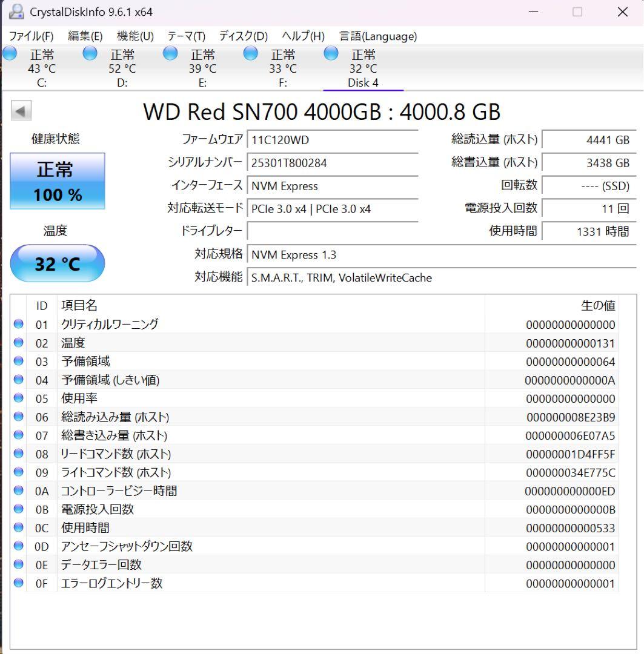The image size is (644, 654).
Task: Select the serial number field 25301T800284
Action: (x=333, y=163)
